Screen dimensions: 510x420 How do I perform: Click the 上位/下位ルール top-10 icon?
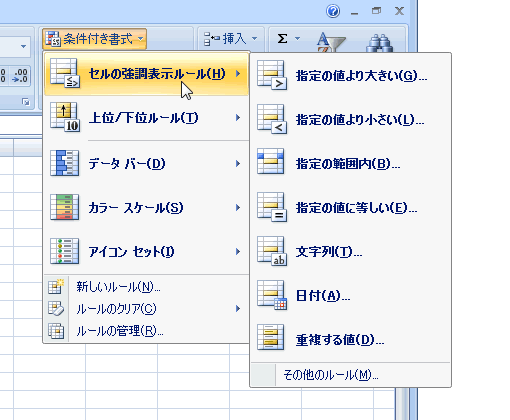65,117
